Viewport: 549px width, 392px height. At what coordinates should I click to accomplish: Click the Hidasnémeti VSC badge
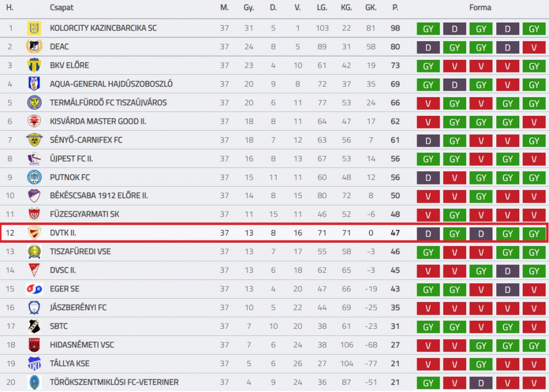click(34, 345)
